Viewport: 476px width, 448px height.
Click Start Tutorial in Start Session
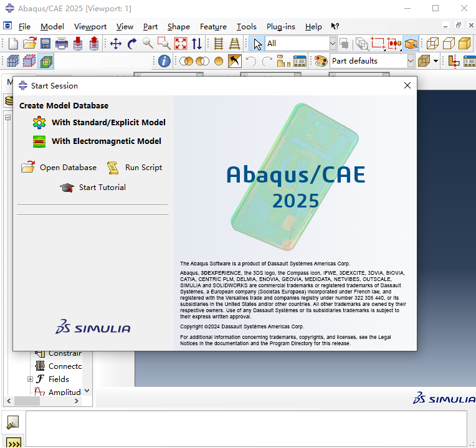click(93, 188)
